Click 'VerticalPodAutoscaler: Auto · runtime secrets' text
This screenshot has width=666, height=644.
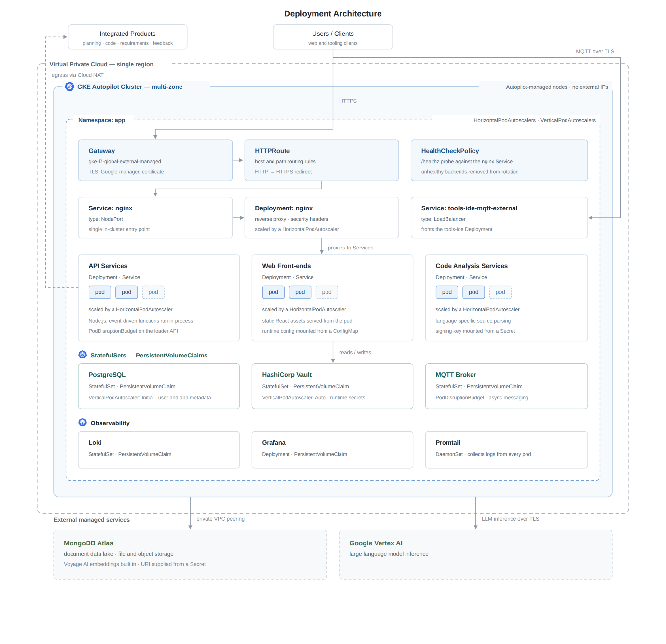click(313, 397)
